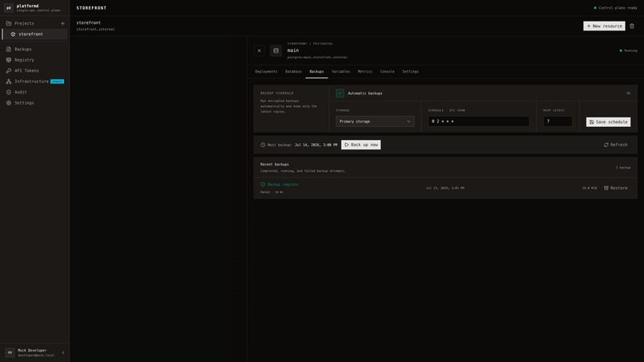Image resolution: width=644 pixels, height=362 pixels.
Task: Click the backup date Jul 13, 2026
Action: 445,188
